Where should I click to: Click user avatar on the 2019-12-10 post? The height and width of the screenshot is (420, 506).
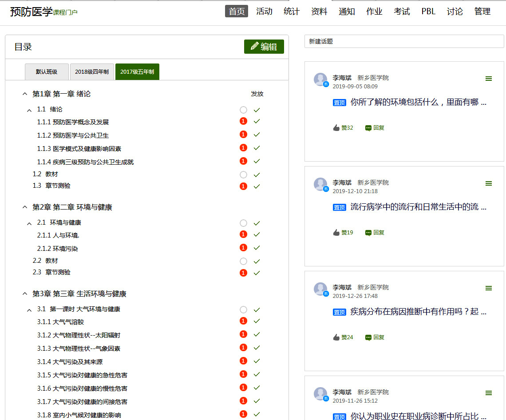[320, 184]
